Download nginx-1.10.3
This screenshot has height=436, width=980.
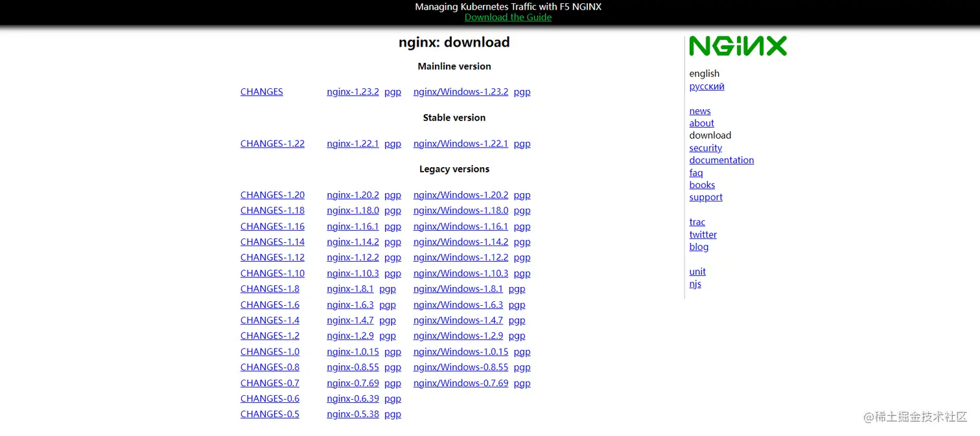[353, 273]
